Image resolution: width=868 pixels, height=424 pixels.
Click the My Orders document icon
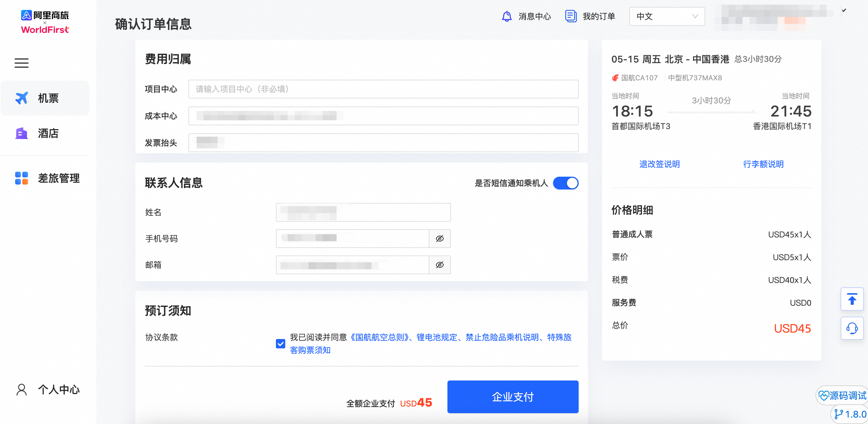coord(570,16)
